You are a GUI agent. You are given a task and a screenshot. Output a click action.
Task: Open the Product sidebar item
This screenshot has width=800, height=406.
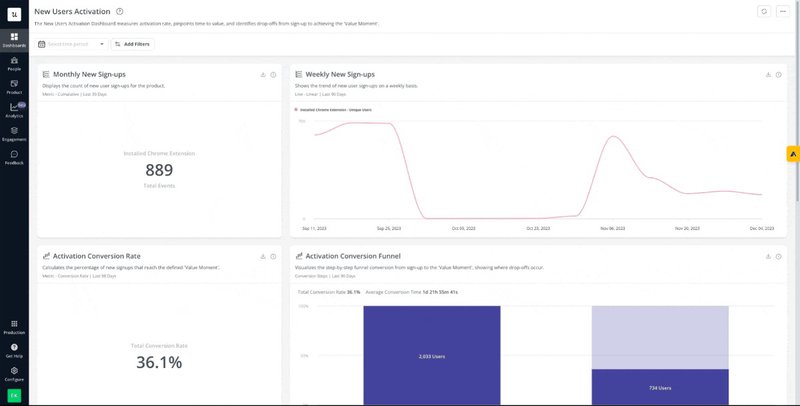pyautogui.click(x=14, y=86)
